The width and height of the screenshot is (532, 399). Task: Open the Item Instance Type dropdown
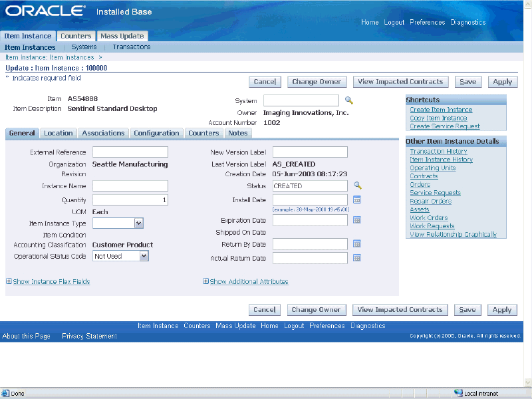tap(118, 223)
